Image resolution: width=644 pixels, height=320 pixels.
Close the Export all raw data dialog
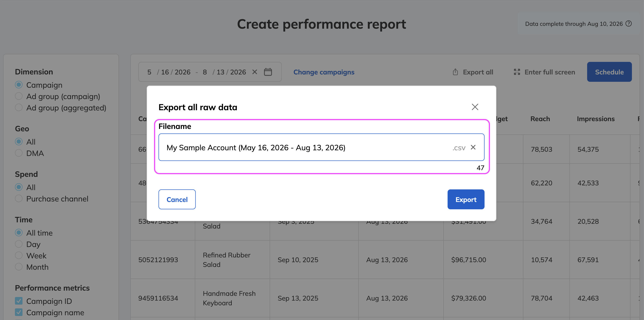click(475, 107)
